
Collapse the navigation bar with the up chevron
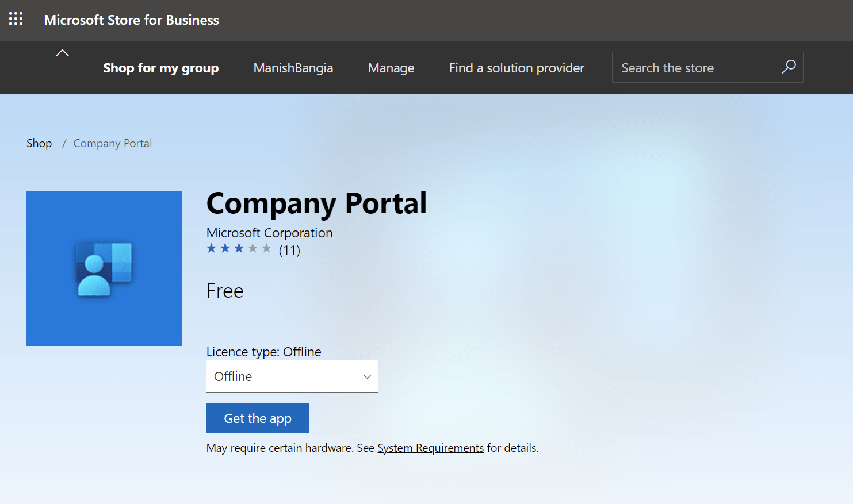[62, 52]
